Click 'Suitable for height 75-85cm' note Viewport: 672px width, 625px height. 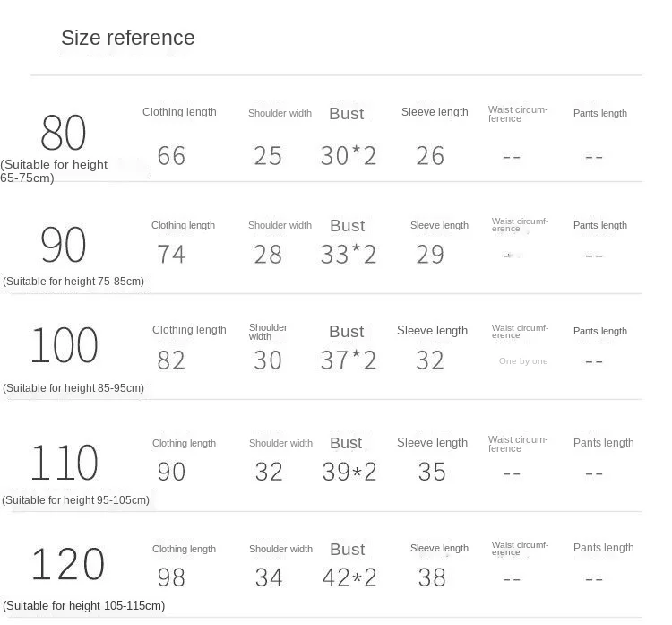[73, 282]
